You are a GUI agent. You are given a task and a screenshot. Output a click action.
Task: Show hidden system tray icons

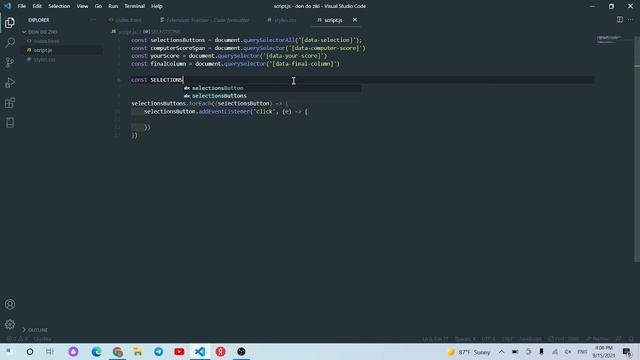coord(501,352)
